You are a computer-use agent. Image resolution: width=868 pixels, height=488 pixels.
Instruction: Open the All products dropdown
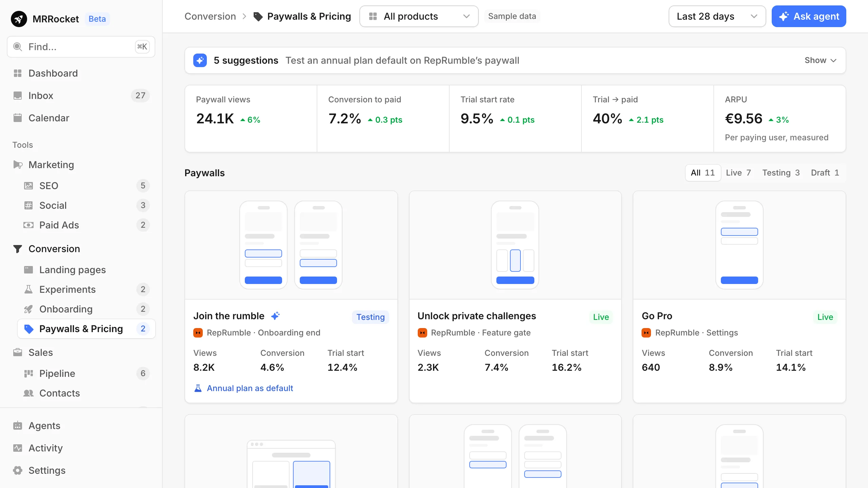pos(419,16)
